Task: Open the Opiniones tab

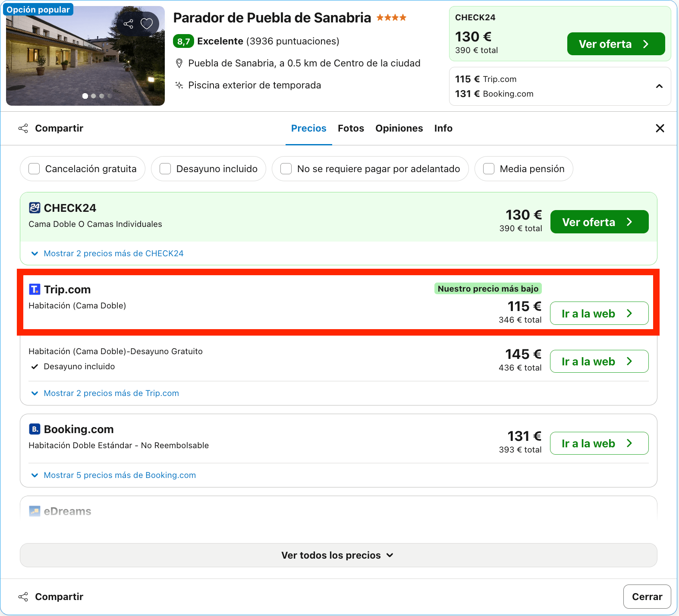Action: tap(399, 128)
